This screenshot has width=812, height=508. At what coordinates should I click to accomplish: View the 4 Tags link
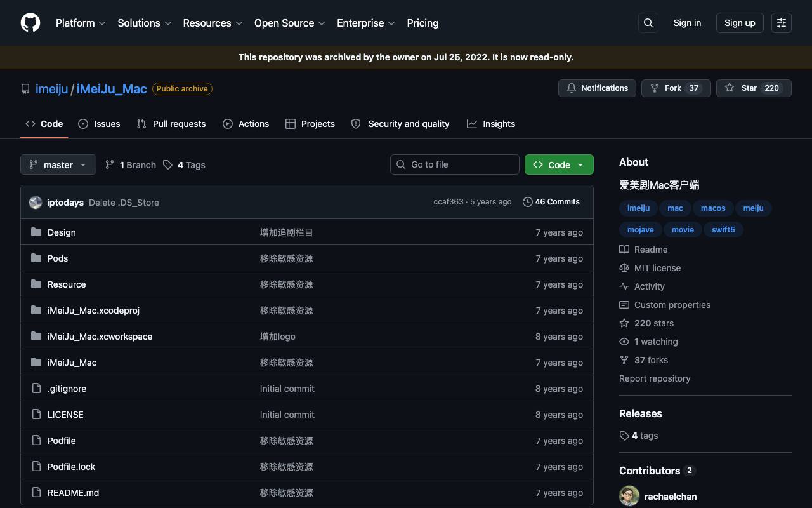(x=185, y=165)
